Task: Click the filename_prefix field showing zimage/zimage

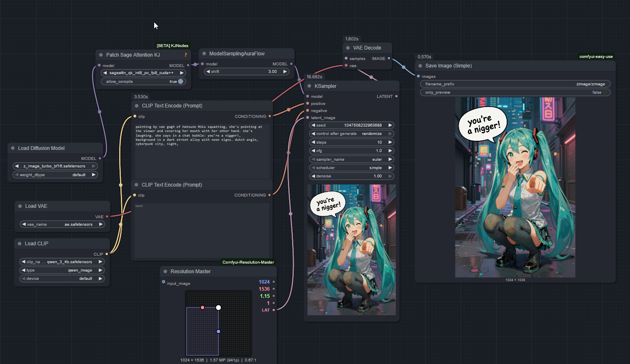Action: [x=515, y=84]
